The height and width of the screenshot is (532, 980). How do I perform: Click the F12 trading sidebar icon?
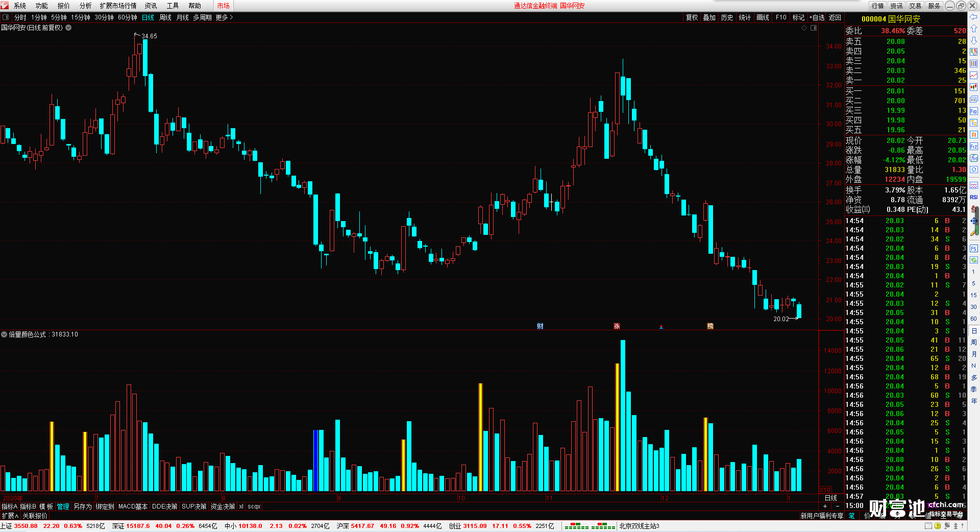(x=973, y=147)
